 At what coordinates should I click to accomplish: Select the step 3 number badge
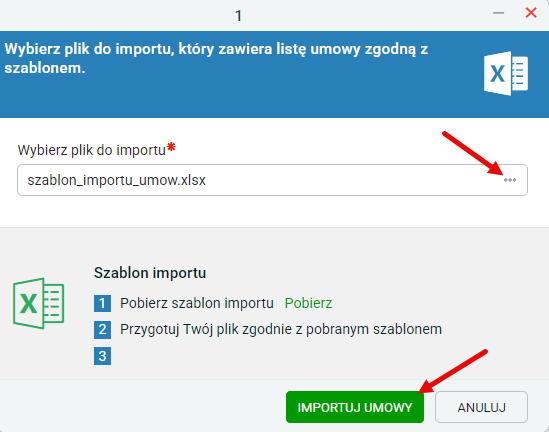point(102,356)
